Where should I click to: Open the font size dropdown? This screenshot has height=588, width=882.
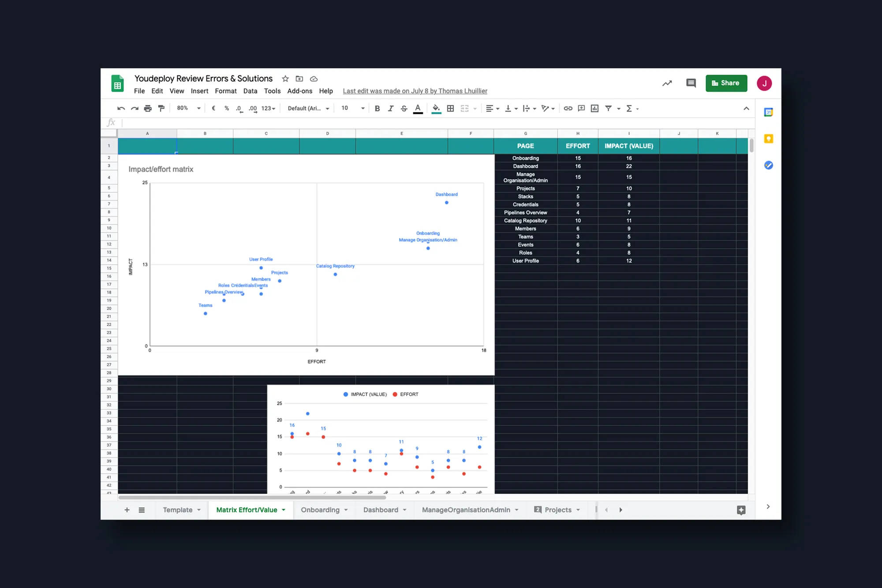pos(353,109)
